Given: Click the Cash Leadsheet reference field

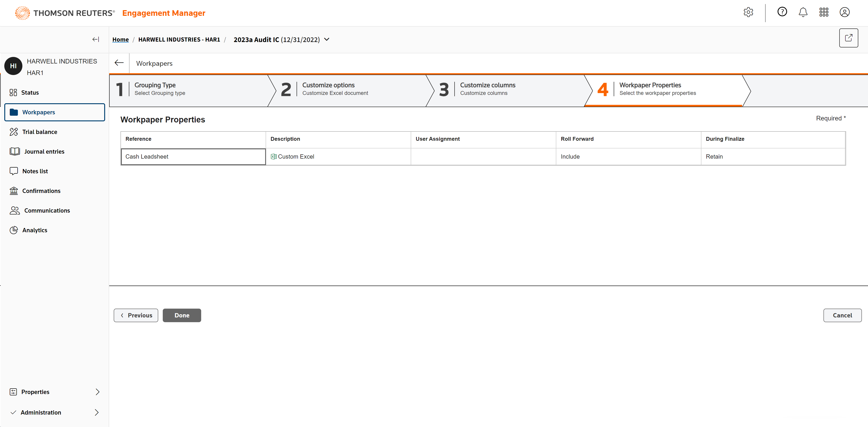Looking at the screenshot, I should pyautogui.click(x=193, y=157).
